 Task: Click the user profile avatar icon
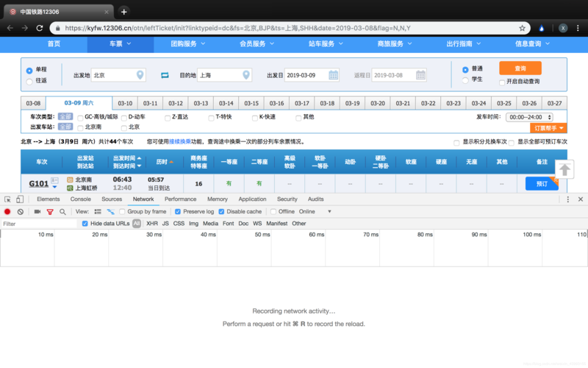(563, 28)
